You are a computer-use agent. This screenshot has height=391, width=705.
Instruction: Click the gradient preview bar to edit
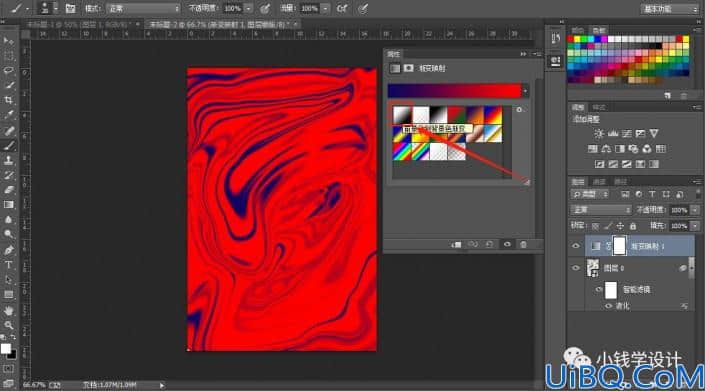click(455, 91)
